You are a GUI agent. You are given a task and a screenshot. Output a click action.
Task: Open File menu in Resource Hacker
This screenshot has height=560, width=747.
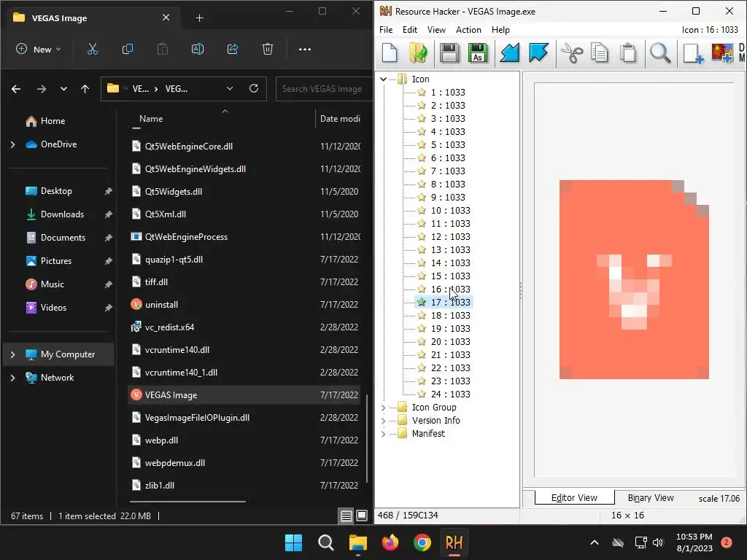(x=386, y=29)
